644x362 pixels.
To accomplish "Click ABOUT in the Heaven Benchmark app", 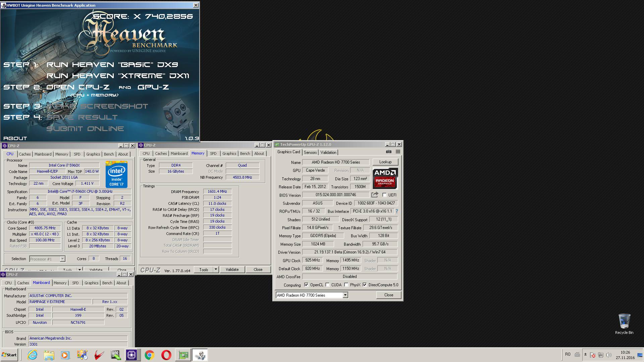I will click(15, 138).
